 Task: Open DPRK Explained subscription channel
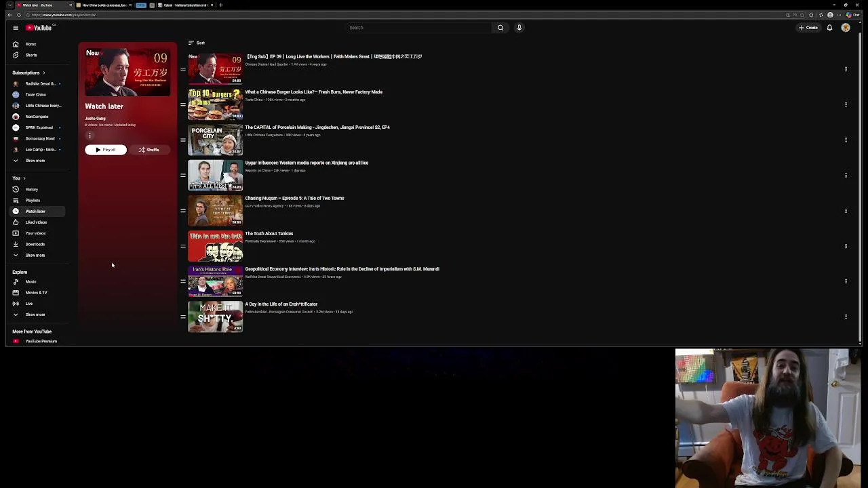(38, 127)
